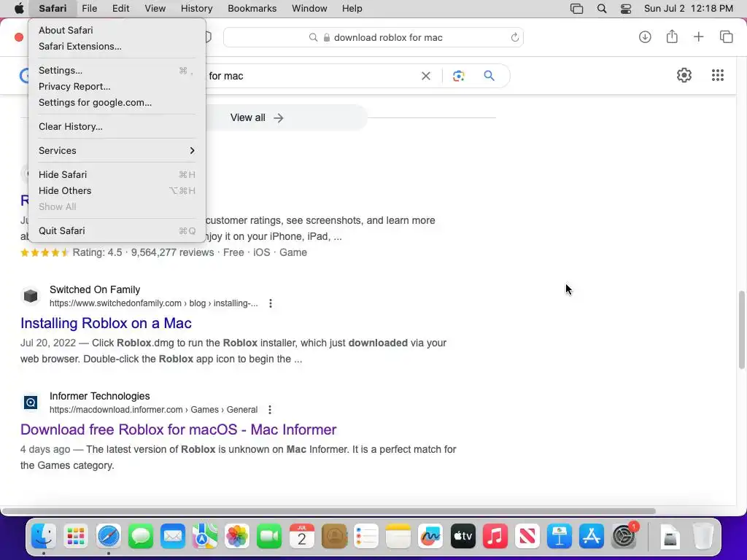This screenshot has height=560, width=747.
Task: Open System Settings in the Dock
Action: click(x=624, y=536)
